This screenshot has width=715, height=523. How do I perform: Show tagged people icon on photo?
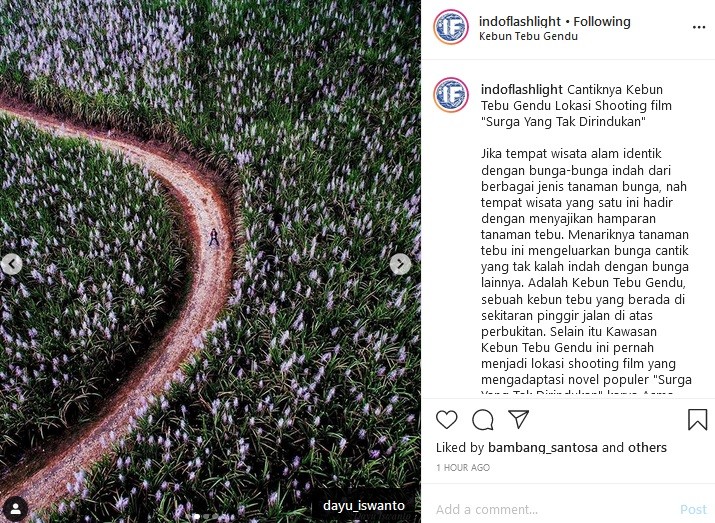point(16,508)
